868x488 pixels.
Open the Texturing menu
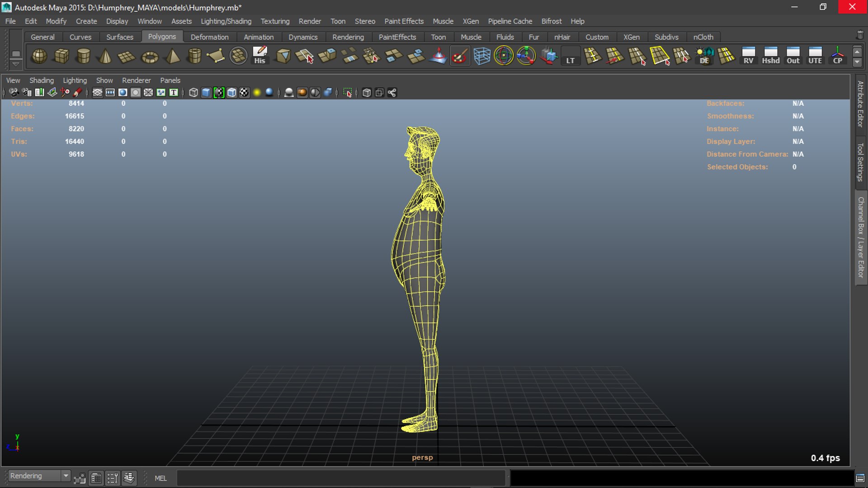point(275,21)
